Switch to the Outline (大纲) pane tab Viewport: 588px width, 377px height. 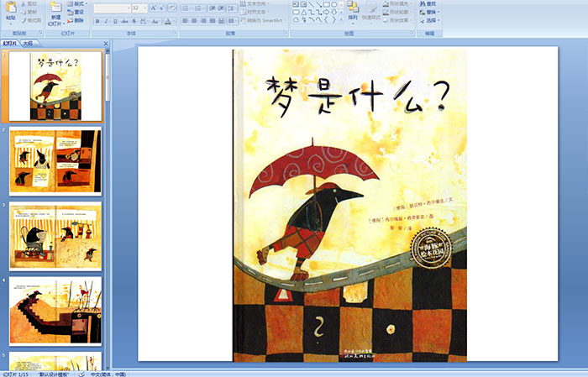(28, 44)
